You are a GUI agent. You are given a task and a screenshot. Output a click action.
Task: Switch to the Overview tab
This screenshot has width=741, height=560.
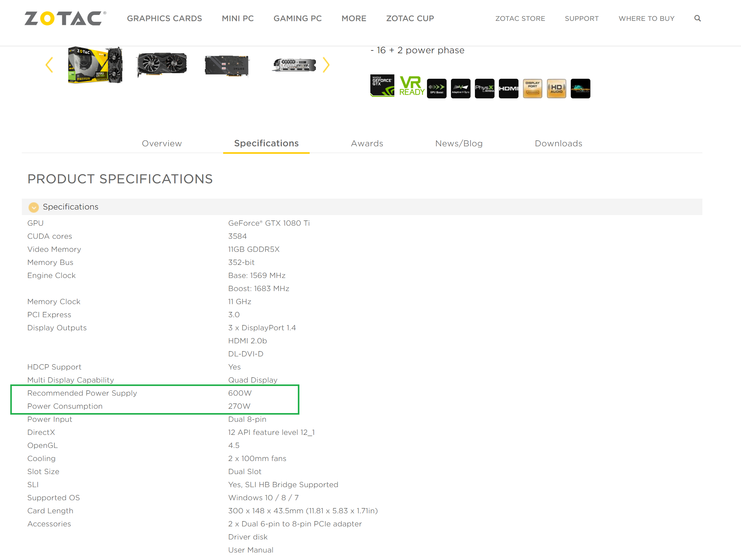tap(162, 144)
